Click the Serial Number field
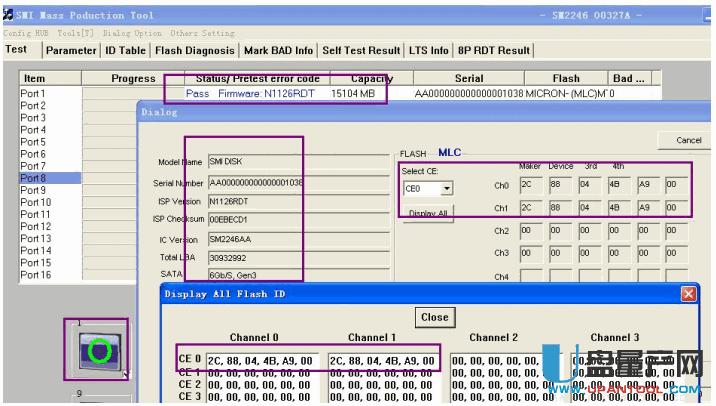 255,183
